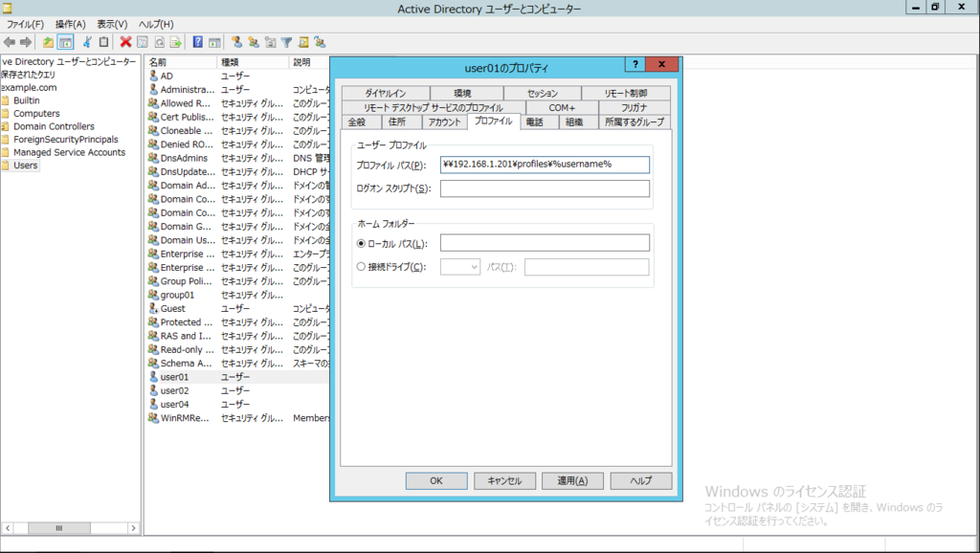Toggle the show/hide console tree icon

coord(65,42)
